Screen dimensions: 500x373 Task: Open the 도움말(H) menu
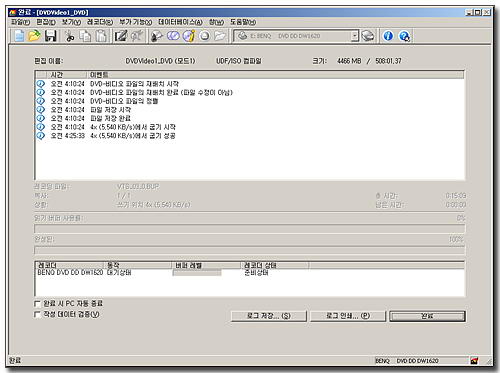click(x=243, y=22)
